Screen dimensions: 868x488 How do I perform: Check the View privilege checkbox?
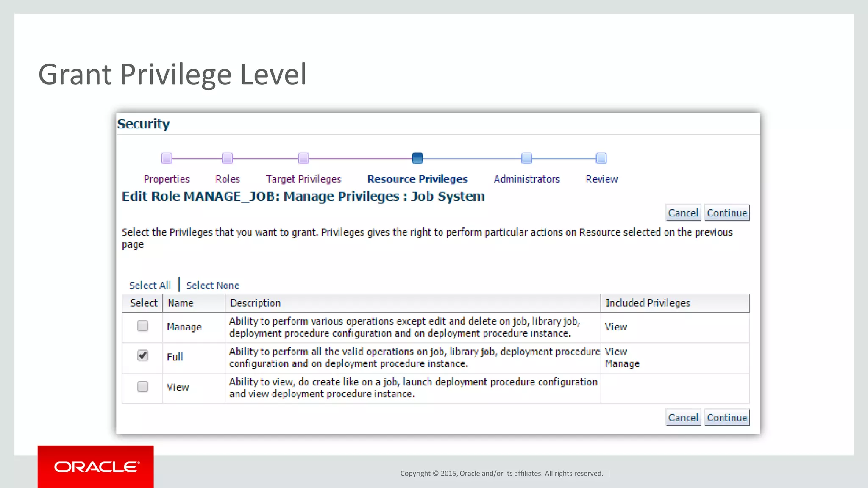143,386
